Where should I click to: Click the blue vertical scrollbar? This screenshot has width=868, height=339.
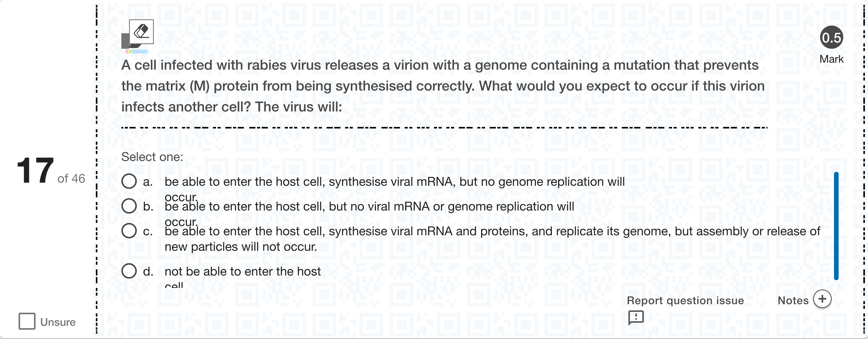click(836, 226)
